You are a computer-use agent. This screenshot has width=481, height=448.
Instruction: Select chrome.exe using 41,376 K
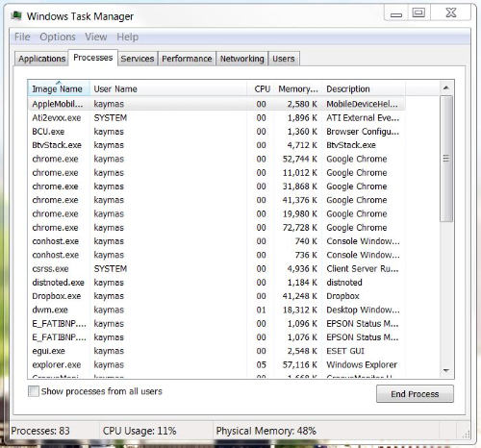coord(216,200)
